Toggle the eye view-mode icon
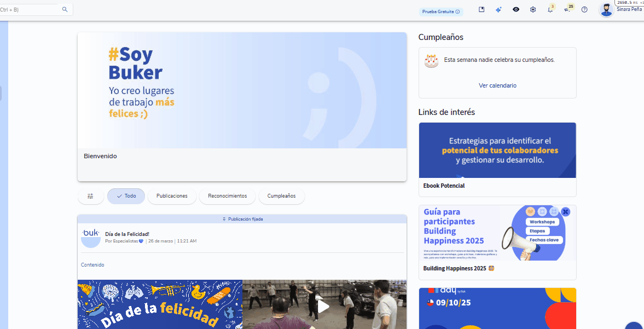 point(516,10)
